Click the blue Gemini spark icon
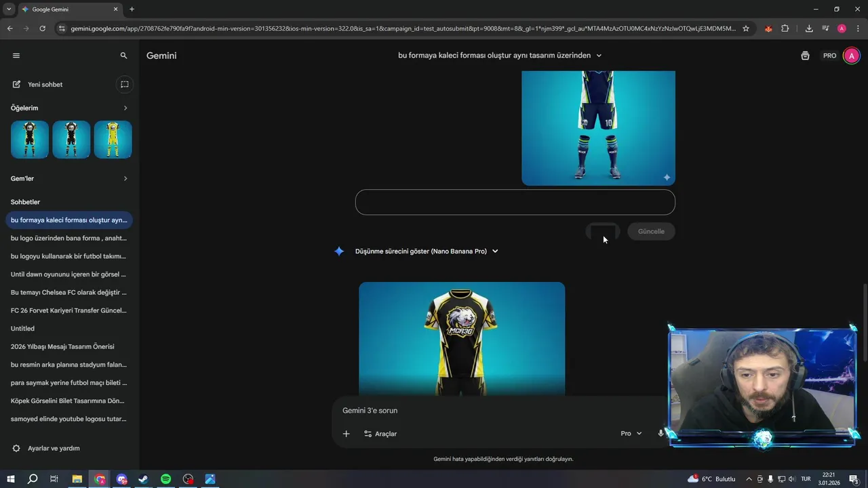The width and height of the screenshot is (868, 488). [339, 251]
